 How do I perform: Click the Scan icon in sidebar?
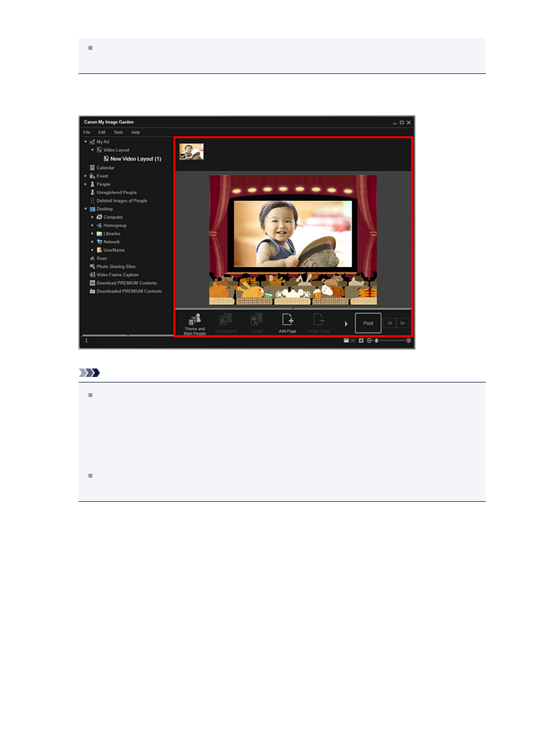[92, 258]
